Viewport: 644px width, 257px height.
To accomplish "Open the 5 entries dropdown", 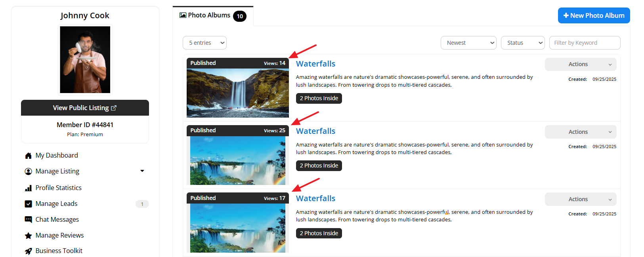I will pos(204,43).
